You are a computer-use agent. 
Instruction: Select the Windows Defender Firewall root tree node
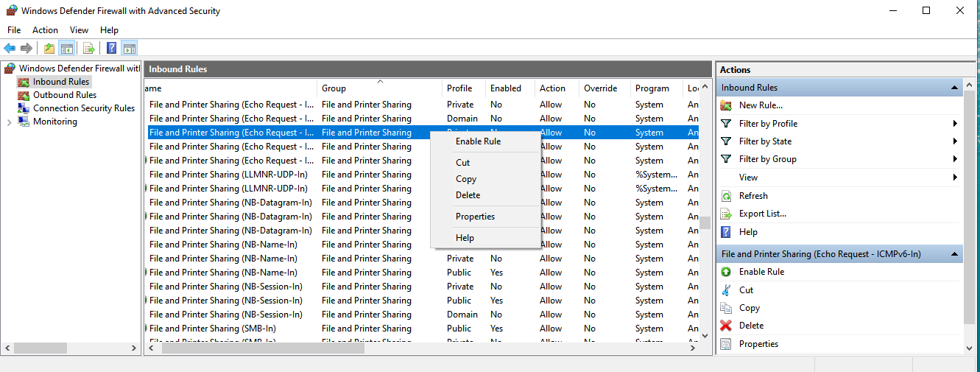coord(79,69)
